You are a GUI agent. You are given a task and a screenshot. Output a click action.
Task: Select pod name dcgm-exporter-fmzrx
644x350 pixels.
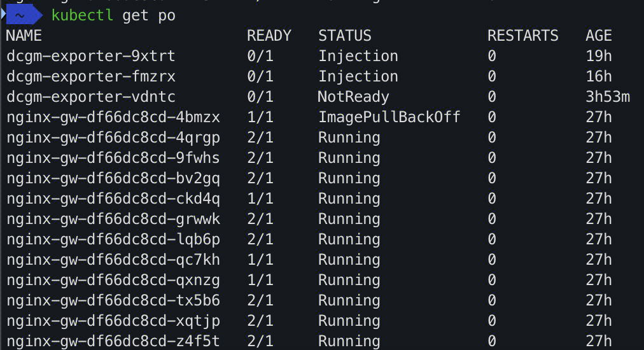91,76
